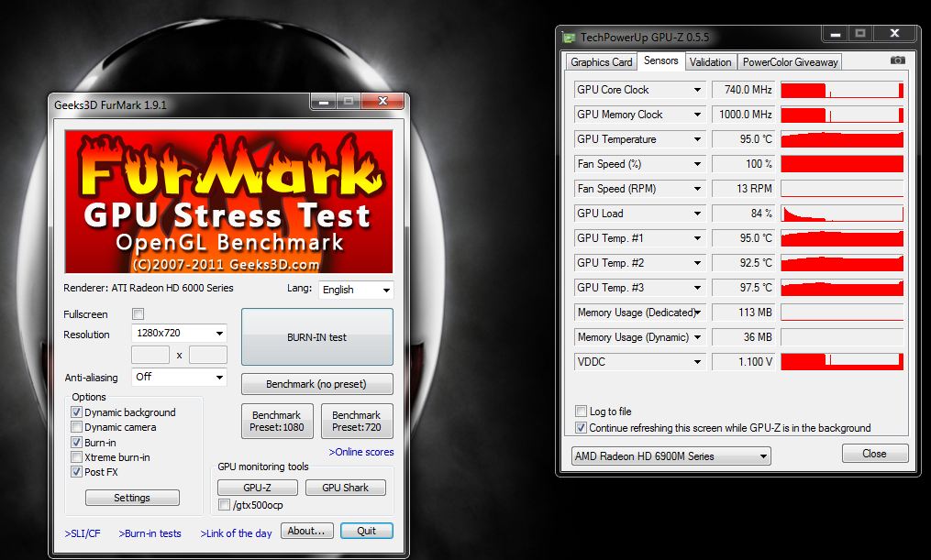The image size is (931, 560).
Task: Run Benchmark Preset:720
Action: point(357,422)
